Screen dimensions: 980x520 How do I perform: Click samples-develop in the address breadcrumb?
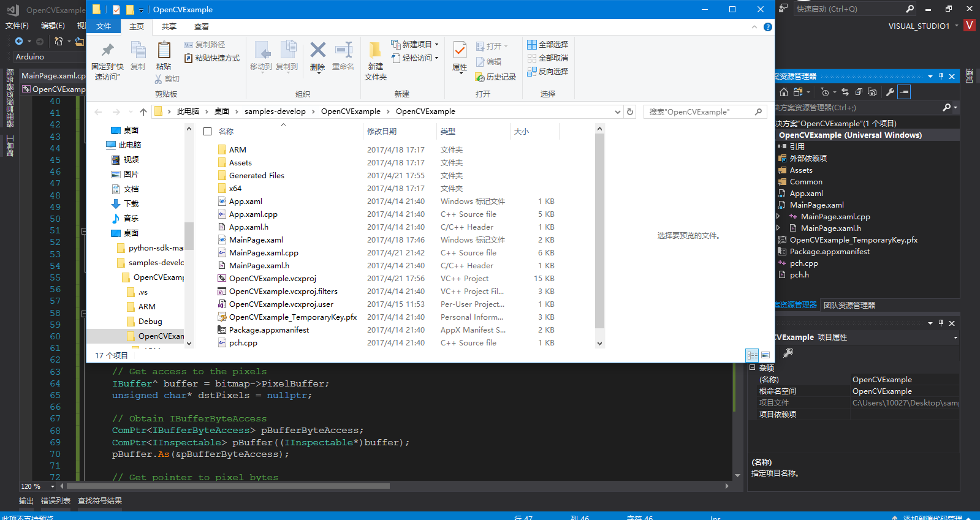pos(275,111)
